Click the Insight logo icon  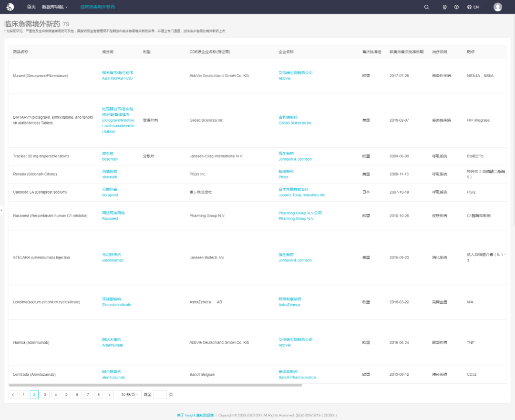(10, 7)
